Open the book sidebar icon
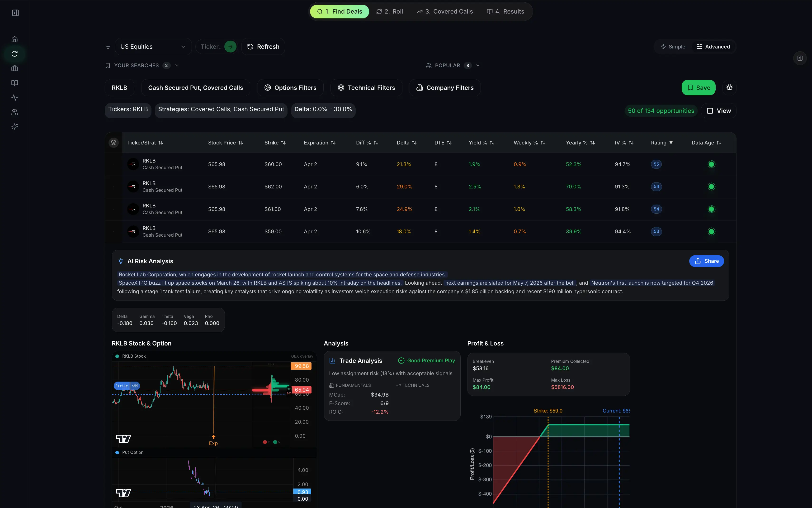This screenshot has width=812, height=508. coord(14,83)
